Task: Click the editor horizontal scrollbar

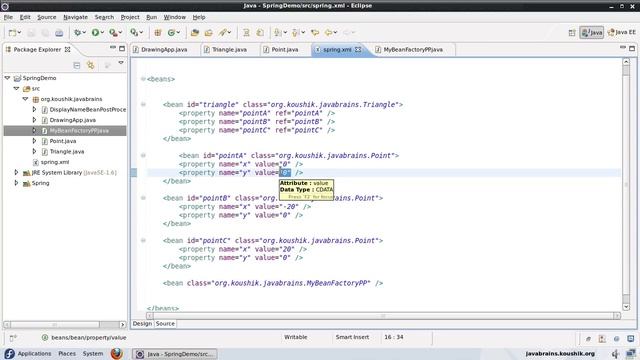Action: (383, 316)
